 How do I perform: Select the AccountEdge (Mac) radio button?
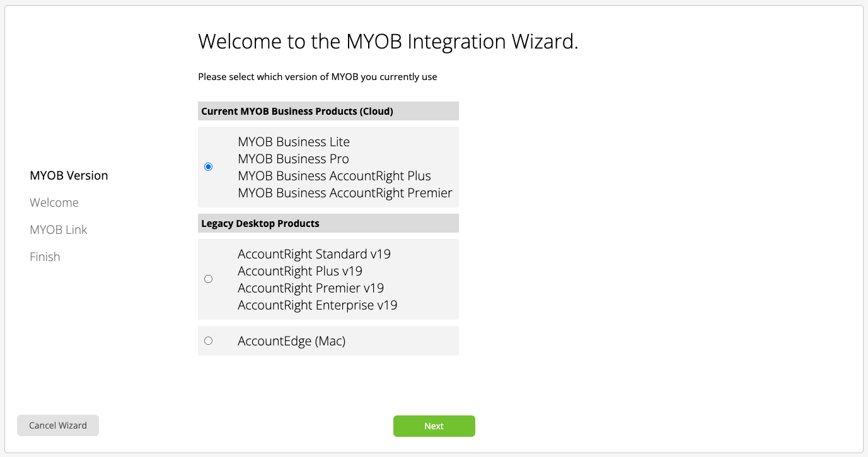pos(208,340)
